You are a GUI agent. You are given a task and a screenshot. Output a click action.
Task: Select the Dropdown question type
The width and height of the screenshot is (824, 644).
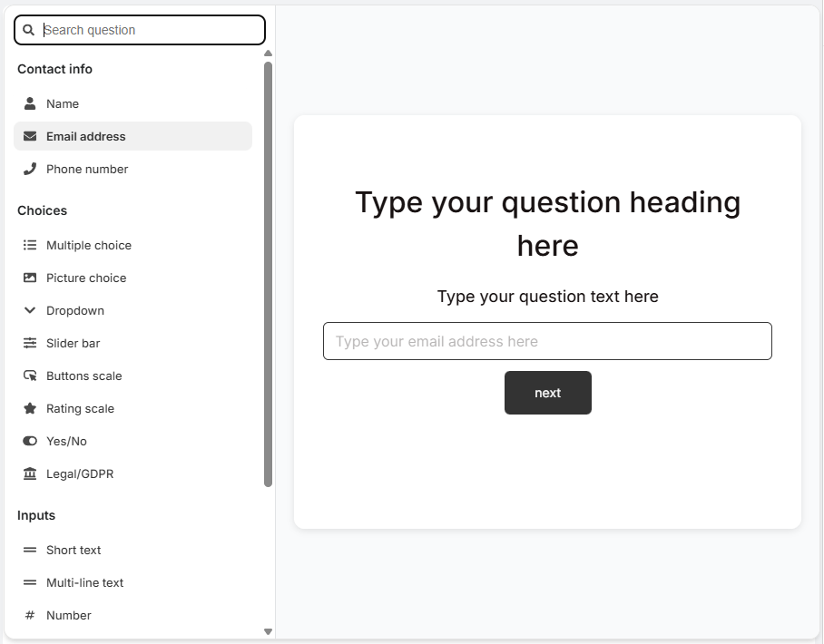coord(73,310)
